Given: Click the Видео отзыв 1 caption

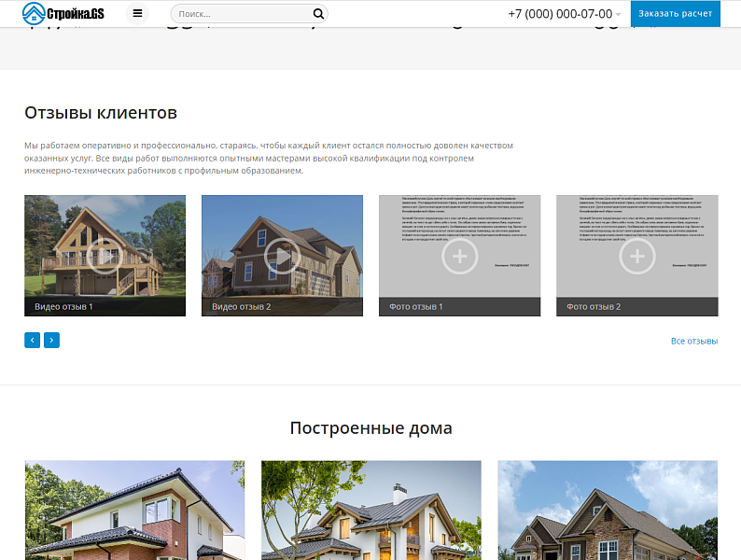Looking at the screenshot, I should pyautogui.click(x=64, y=306).
